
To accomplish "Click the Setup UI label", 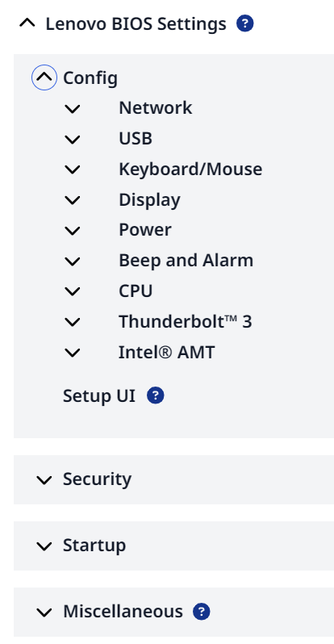I will tap(99, 396).
